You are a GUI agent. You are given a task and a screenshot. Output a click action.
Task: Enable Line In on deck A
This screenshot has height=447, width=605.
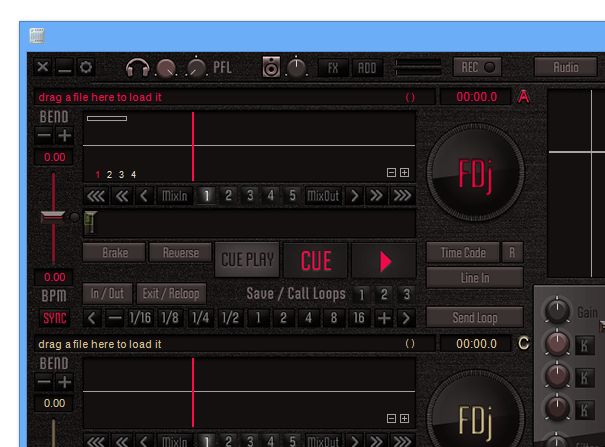475,278
